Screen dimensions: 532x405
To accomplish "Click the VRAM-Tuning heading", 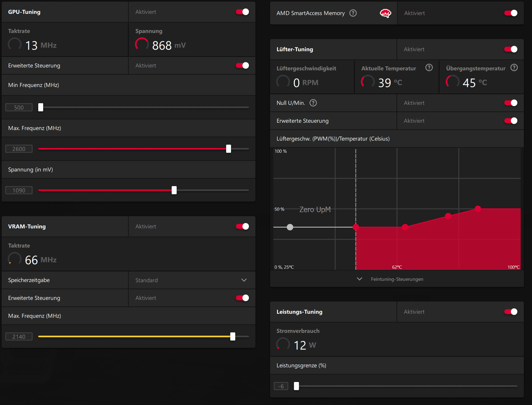I will (27, 226).
